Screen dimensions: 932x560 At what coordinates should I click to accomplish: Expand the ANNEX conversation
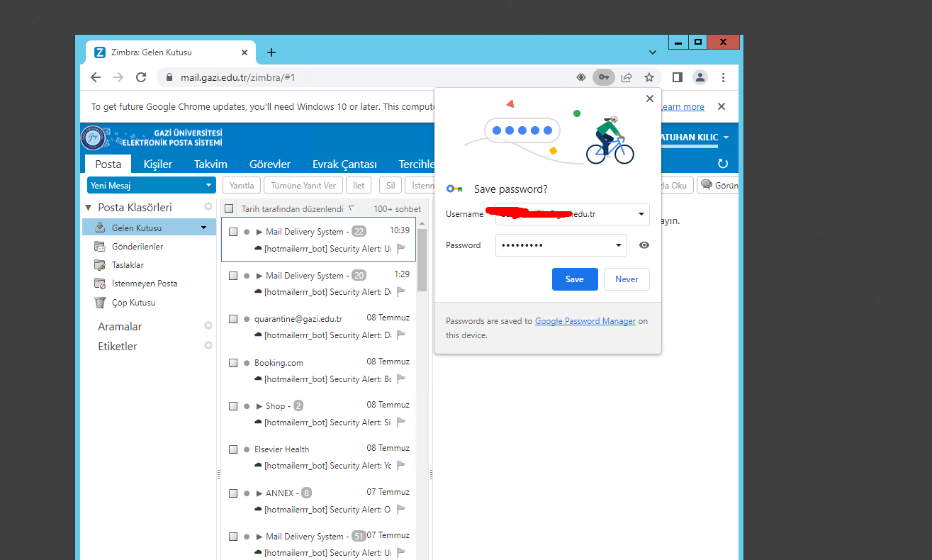click(x=259, y=493)
